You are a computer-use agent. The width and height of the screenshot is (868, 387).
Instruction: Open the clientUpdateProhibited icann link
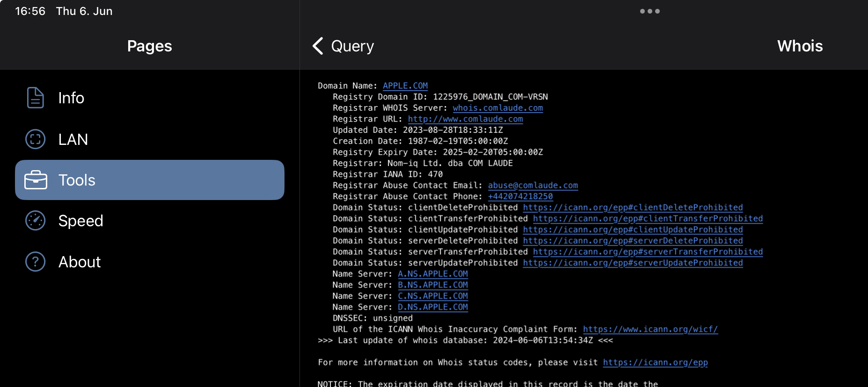coord(633,229)
